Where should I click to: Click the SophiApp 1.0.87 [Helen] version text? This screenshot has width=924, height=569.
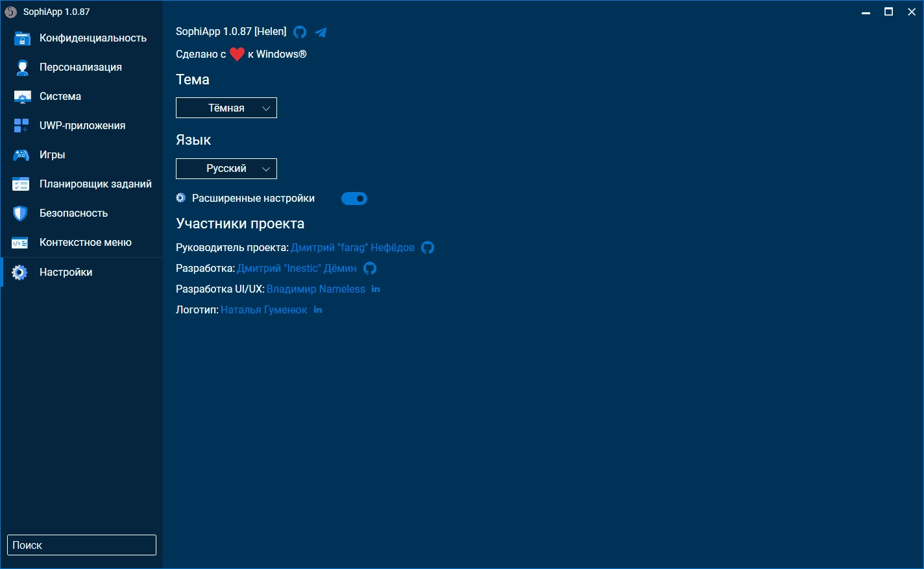pos(231,31)
